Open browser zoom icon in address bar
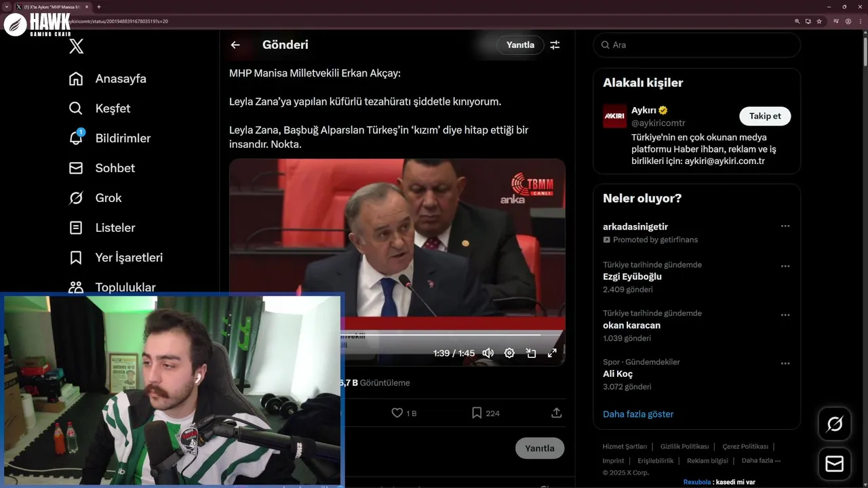Image resolution: width=868 pixels, height=488 pixels. tap(797, 22)
